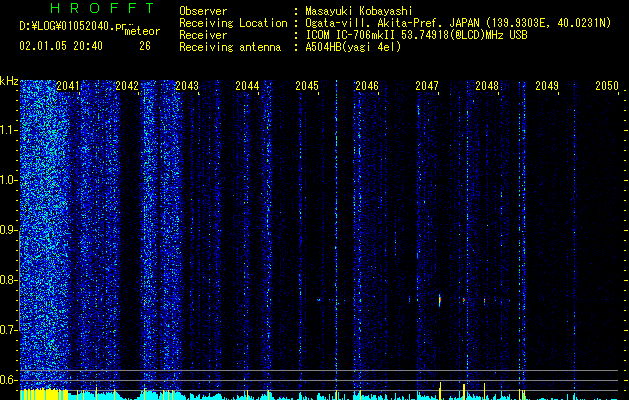Click the 'Receiving Location' field label
The width and height of the screenshot is (629, 400).
(x=233, y=23)
